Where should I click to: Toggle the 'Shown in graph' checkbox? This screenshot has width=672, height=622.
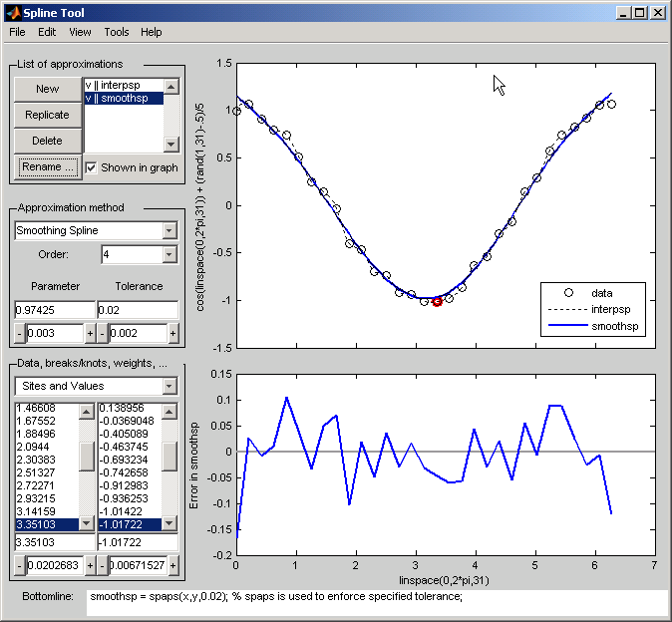[92, 167]
